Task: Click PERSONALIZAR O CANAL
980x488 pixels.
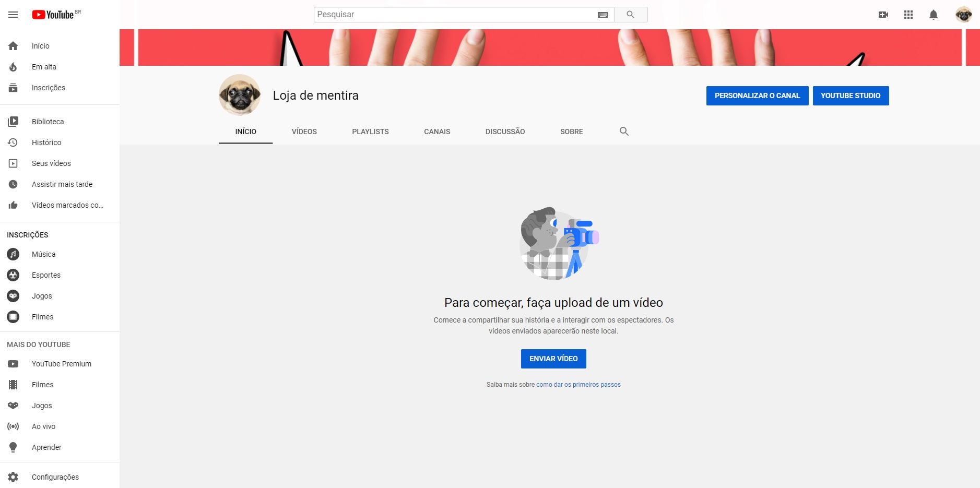Action: point(758,96)
